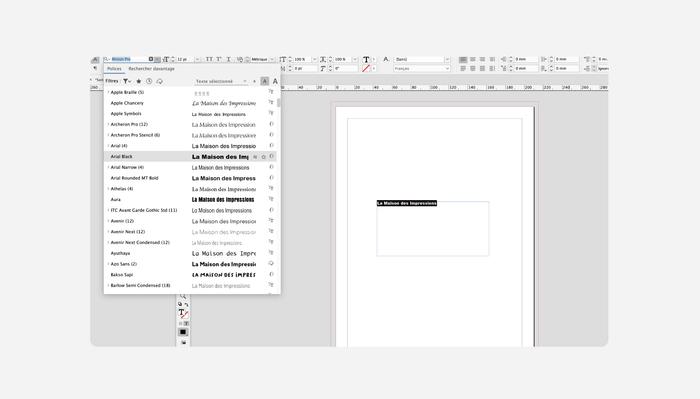Toggle All Caps formatting
The height and width of the screenshot is (399, 700).
(209, 59)
